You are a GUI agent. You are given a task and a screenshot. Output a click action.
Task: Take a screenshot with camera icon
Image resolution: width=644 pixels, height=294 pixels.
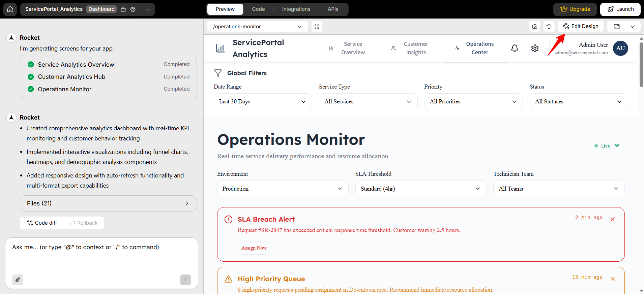point(535,27)
